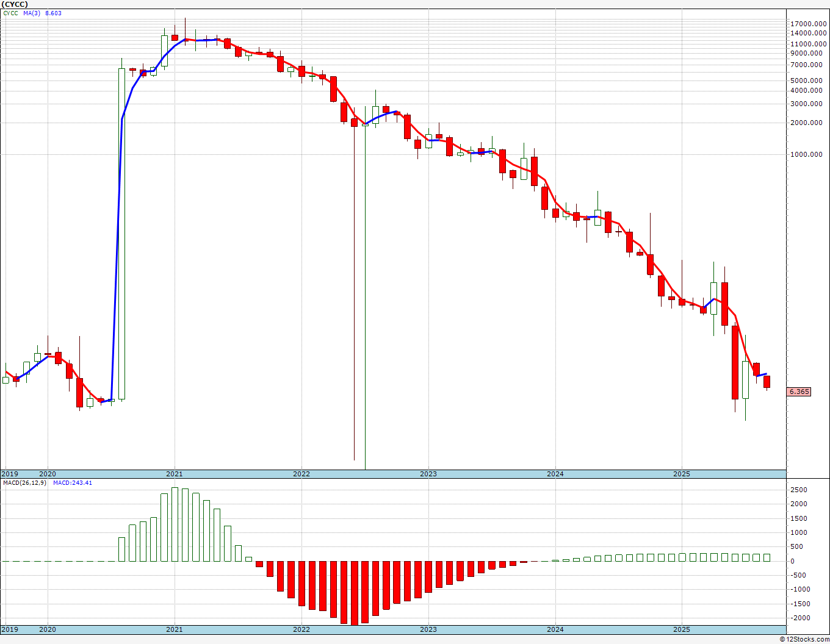Choose 2024 on the price chart time axis
Screen dimensions: 830x644
tap(555, 474)
